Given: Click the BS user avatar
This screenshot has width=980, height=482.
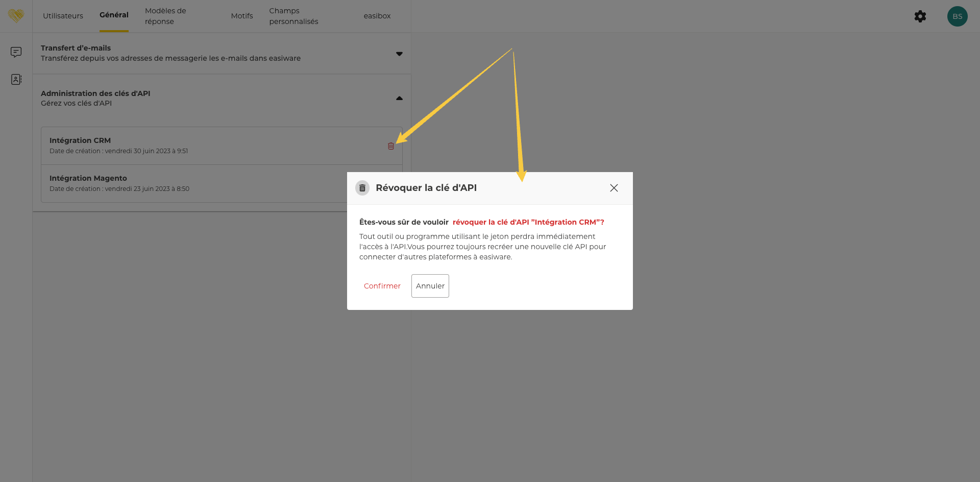Looking at the screenshot, I should (x=957, y=16).
